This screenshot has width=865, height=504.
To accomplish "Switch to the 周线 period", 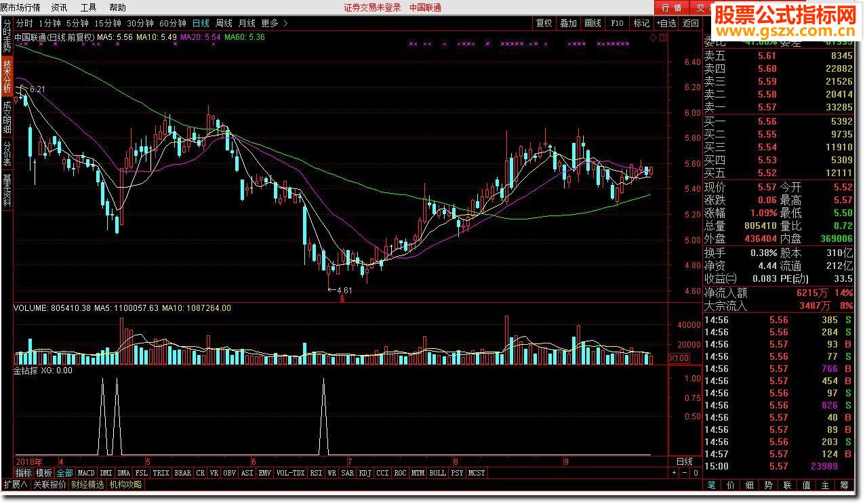I will [224, 23].
